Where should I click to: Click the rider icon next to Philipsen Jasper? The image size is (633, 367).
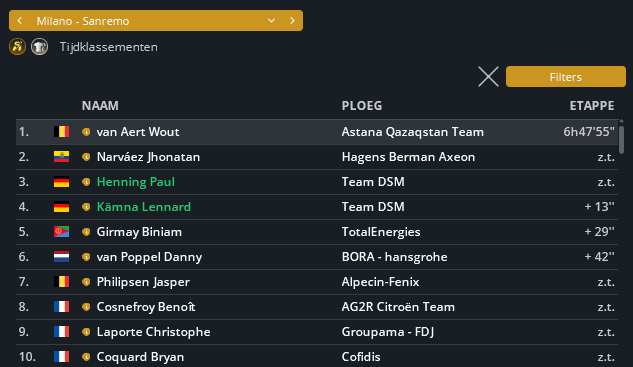coord(86,282)
